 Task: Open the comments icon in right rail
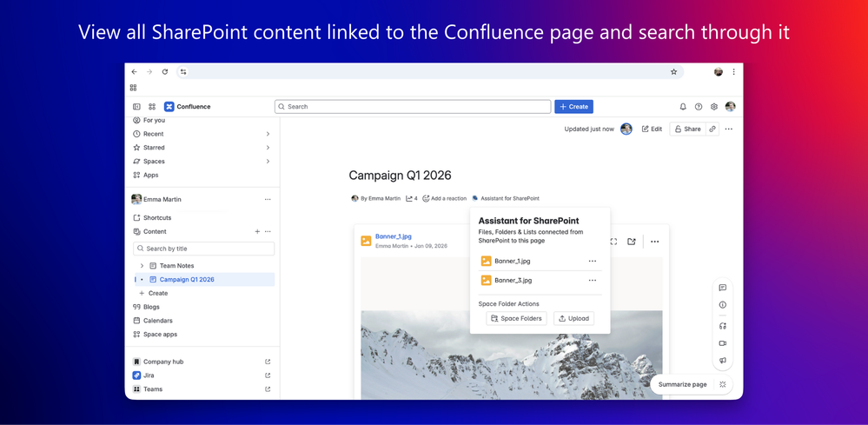tap(722, 288)
